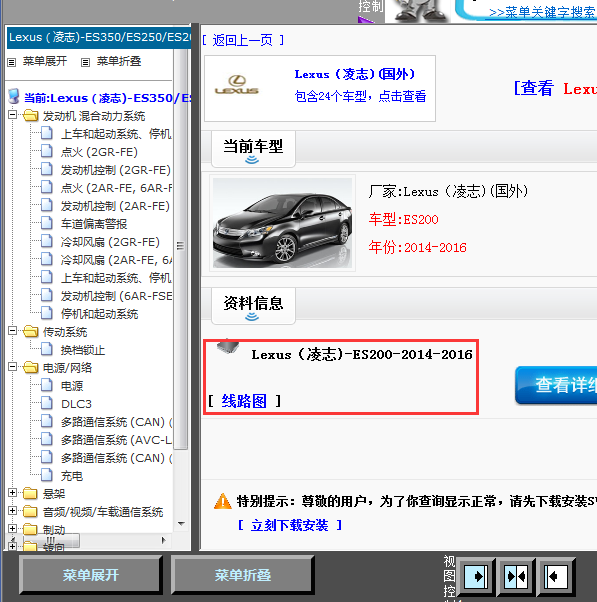Collapse the 电源/网络 tree node
The image size is (597, 602).
click(x=13, y=366)
